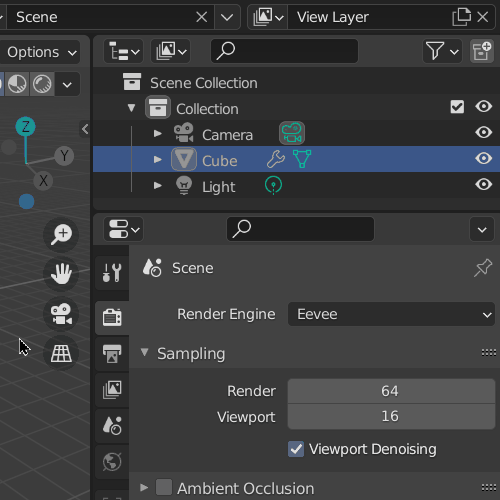Click the new collection icon in outliner
Viewport: 500px width, 500px height.
pyautogui.click(x=482, y=51)
